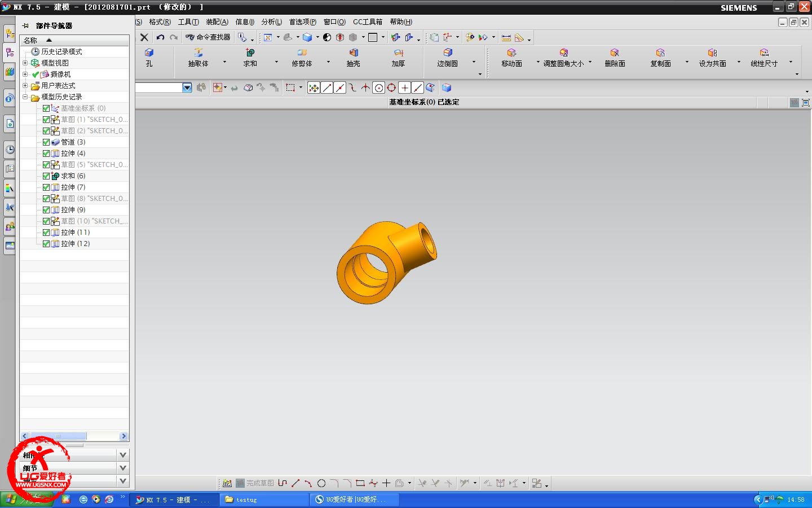Click the navigator scroll right arrow
812x508 pixels.
[x=124, y=436]
